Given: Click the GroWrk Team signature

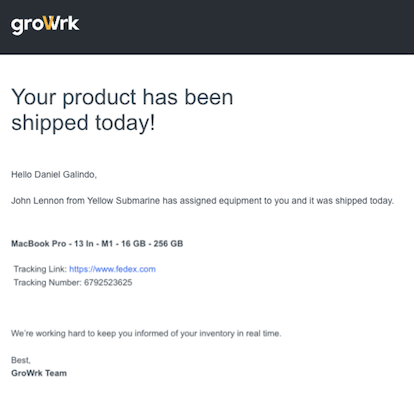Looking at the screenshot, I should [39, 373].
